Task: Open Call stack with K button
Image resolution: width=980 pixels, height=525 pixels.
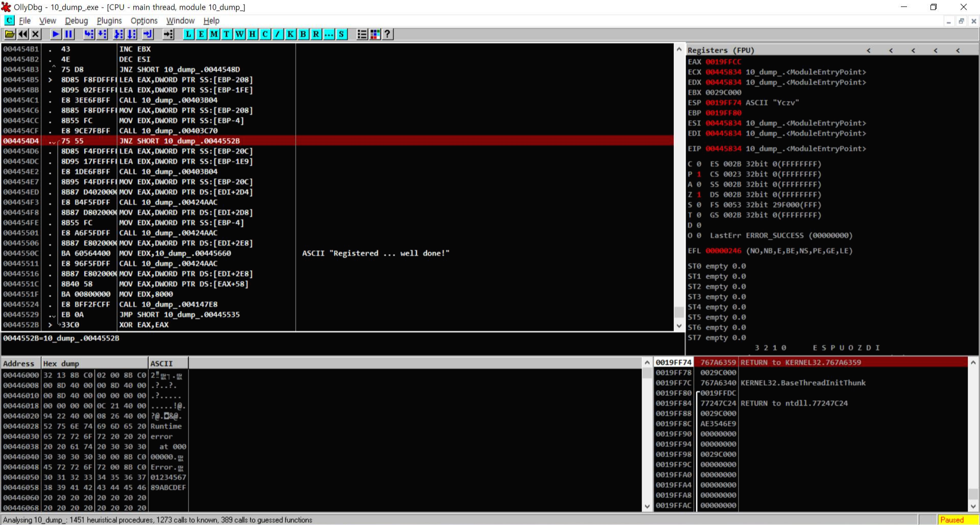Action: [x=291, y=34]
